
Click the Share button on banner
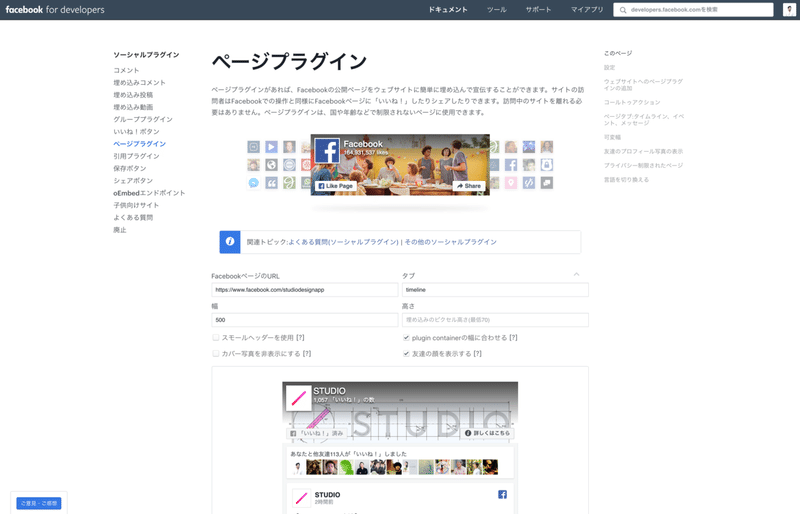469,186
